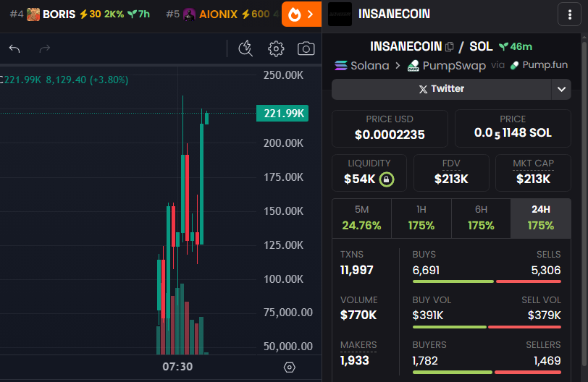Select the 5M timeframe tab
This screenshot has width=588, height=382.
361,218
